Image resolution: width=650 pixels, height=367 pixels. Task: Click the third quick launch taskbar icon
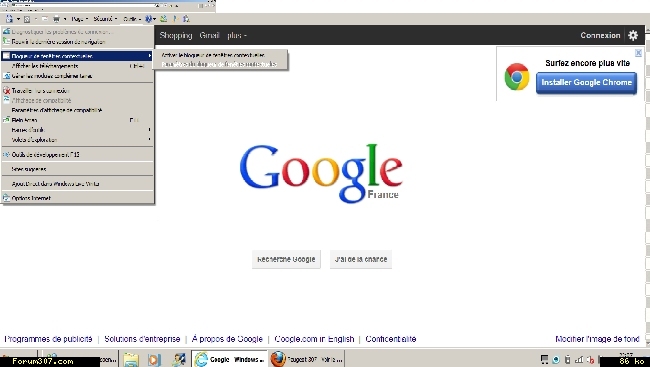179,359
